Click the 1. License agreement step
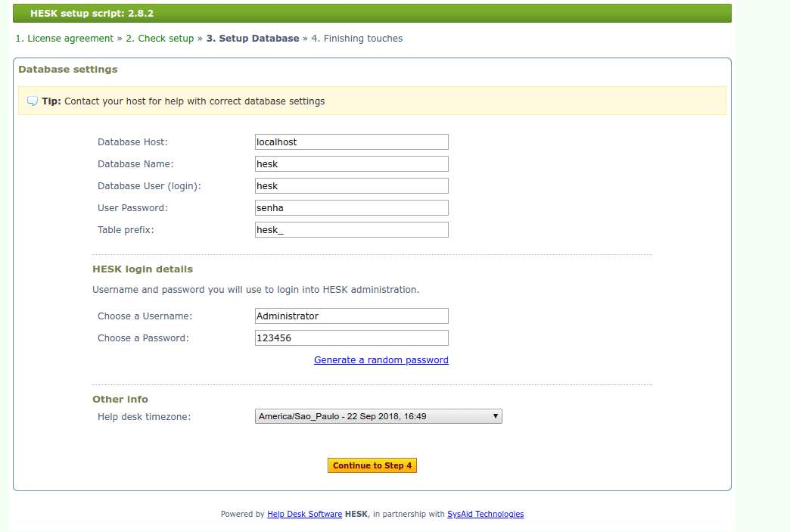The height and width of the screenshot is (532, 790). click(x=64, y=39)
